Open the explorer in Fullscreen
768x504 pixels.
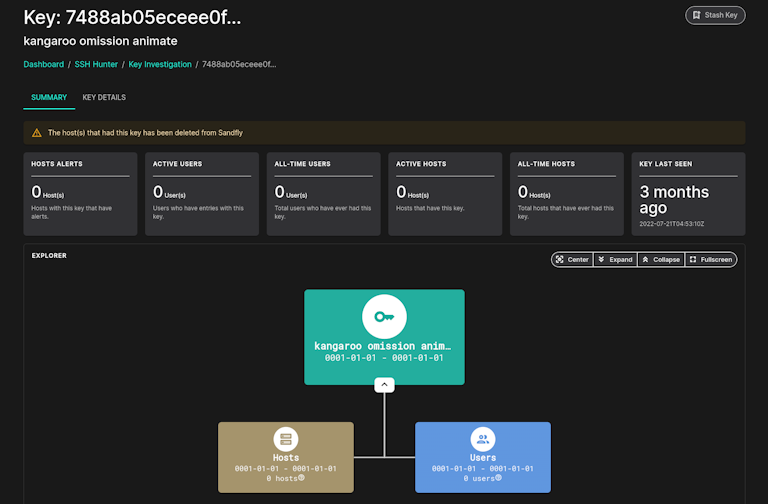pyautogui.click(x=711, y=259)
